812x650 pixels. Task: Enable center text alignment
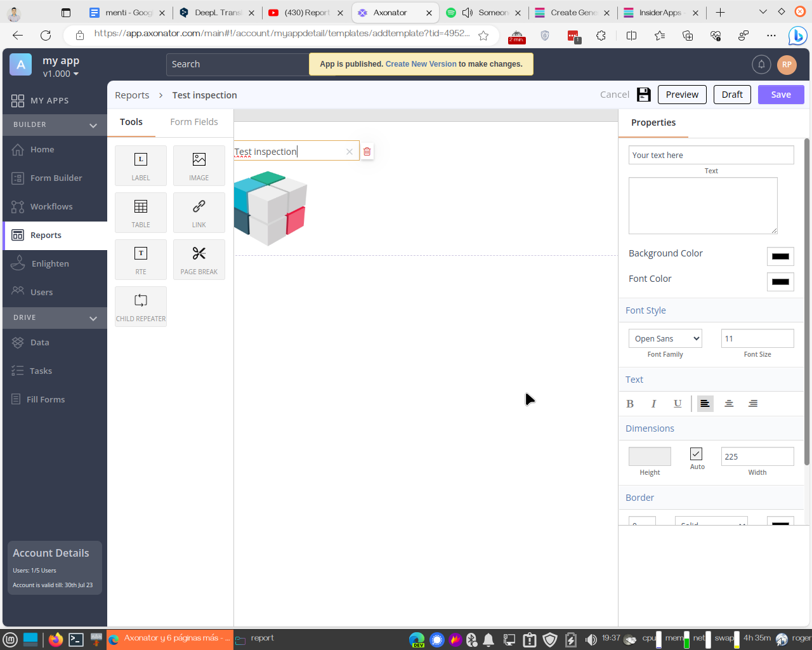pos(729,404)
